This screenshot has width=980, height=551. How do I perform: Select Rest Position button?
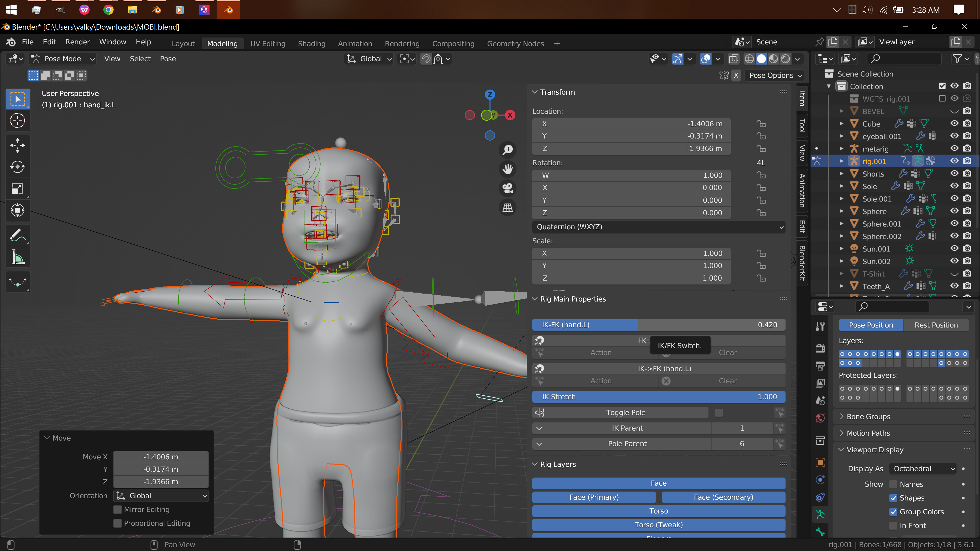click(x=936, y=325)
